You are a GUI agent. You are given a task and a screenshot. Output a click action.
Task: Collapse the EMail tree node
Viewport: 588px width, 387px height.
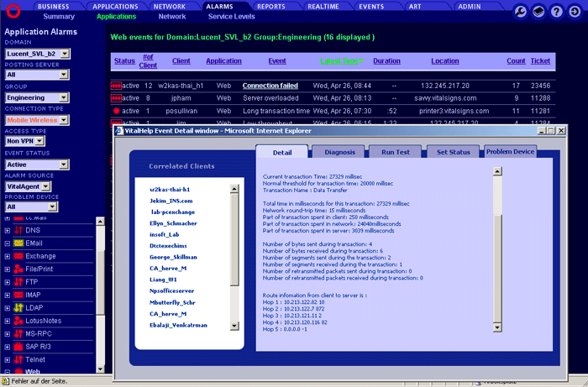pyautogui.click(x=7, y=243)
